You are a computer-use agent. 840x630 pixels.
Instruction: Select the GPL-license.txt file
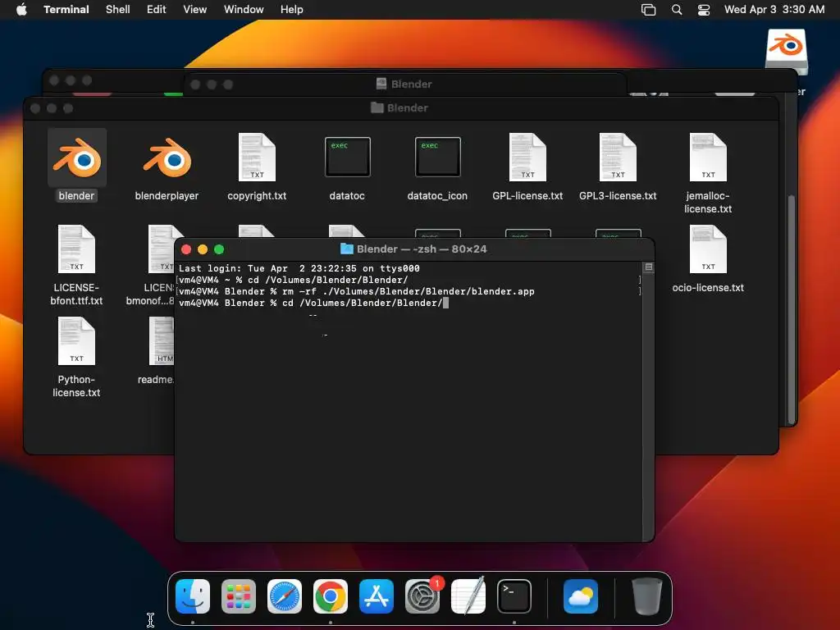tap(527, 157)
